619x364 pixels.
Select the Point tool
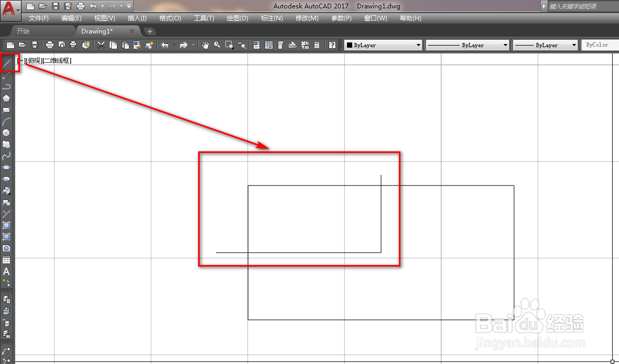(x=6, y=214)
